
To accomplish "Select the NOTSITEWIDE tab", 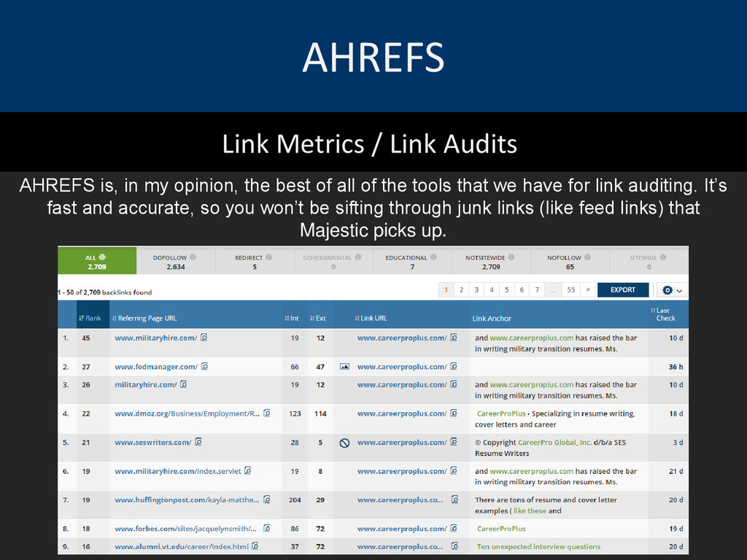I will (491, 262).
